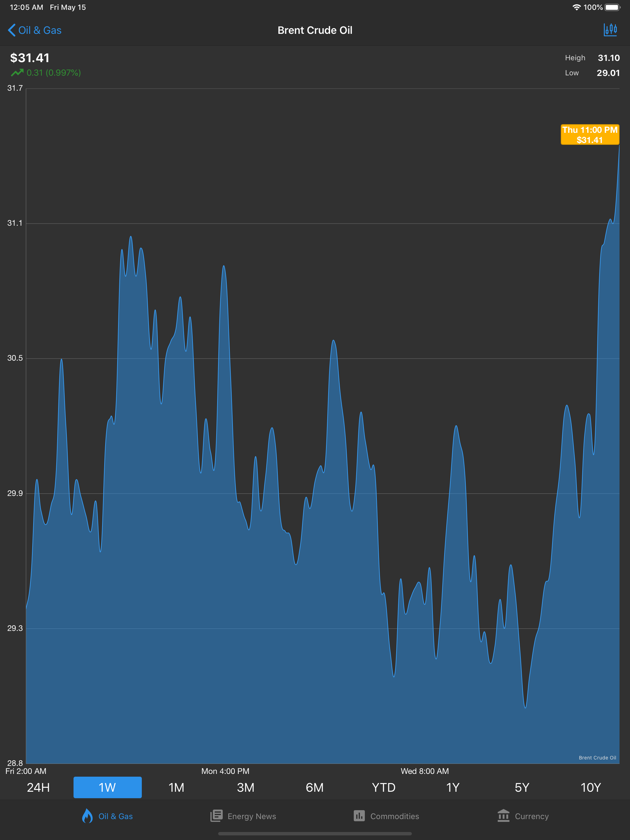Tap the back chevron to Oil & Gas

(x=11, y=30)
